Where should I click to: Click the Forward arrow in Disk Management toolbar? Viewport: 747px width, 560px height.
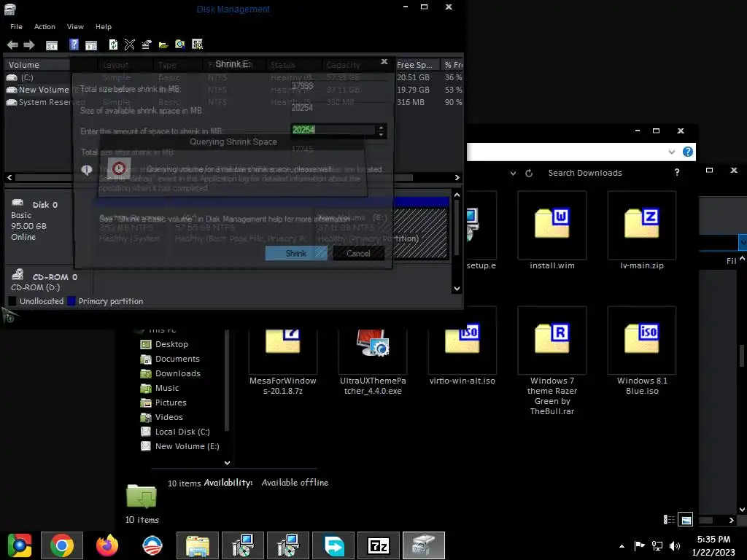[29, 44]
